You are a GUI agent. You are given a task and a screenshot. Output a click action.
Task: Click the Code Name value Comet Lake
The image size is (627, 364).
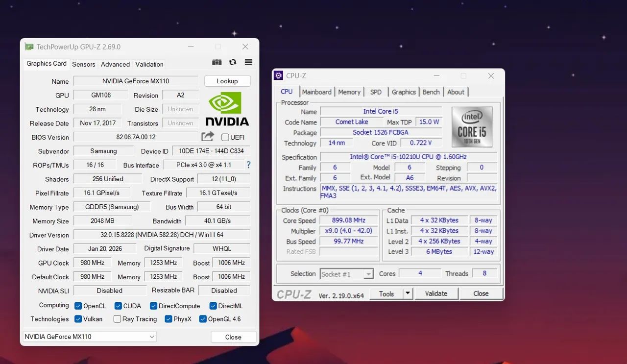(x=352, y=122)
